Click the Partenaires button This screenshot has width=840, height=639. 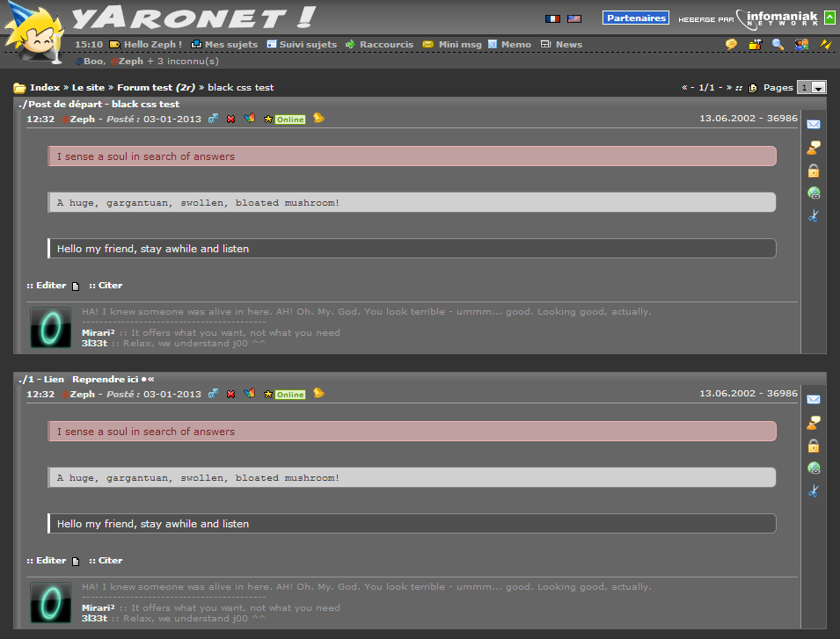coord(635,18)
